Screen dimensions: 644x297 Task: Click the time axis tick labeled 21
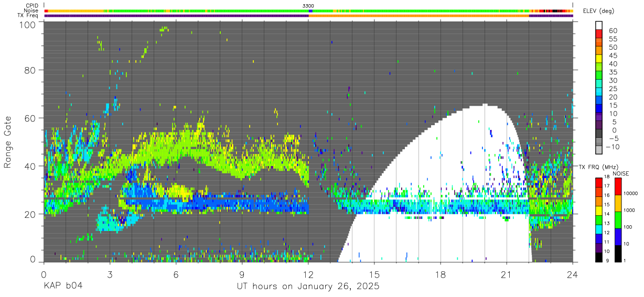point(507,274)
